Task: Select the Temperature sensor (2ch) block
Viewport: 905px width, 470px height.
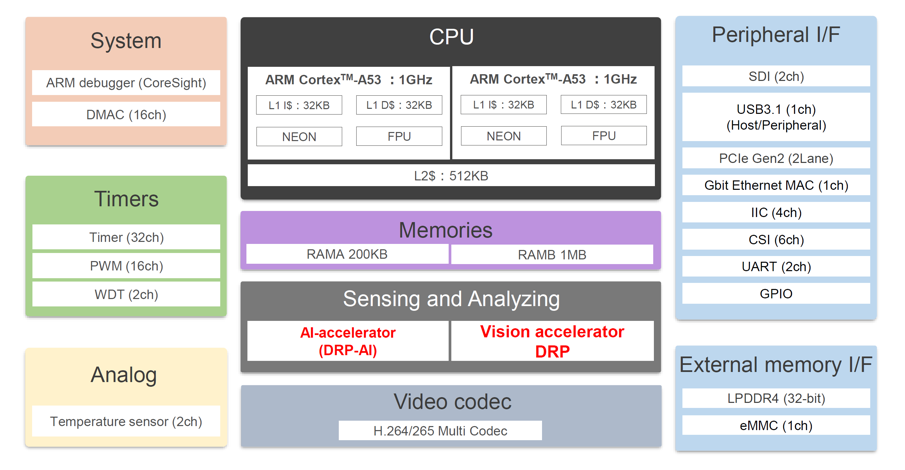Action: pos(126,421)
